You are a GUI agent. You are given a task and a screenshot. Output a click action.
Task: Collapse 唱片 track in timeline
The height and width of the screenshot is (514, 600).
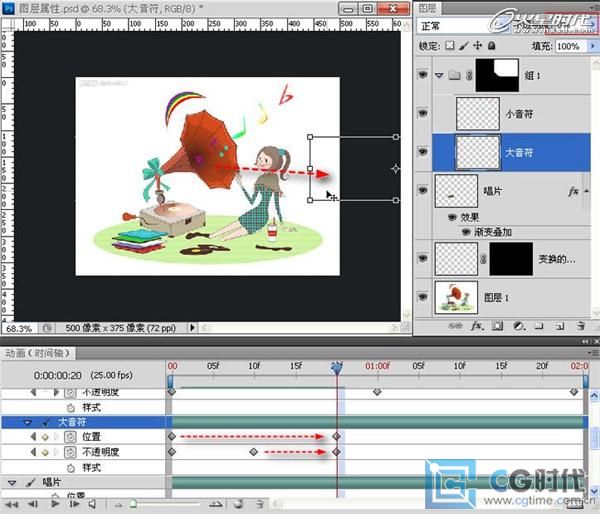click(x=12, y=483)
